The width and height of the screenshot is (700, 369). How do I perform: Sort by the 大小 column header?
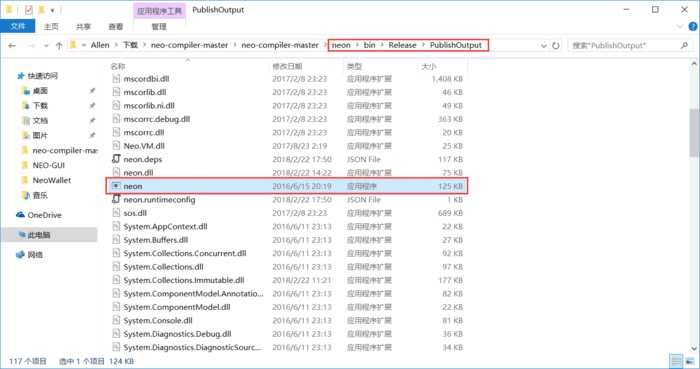tap(429, 66)
